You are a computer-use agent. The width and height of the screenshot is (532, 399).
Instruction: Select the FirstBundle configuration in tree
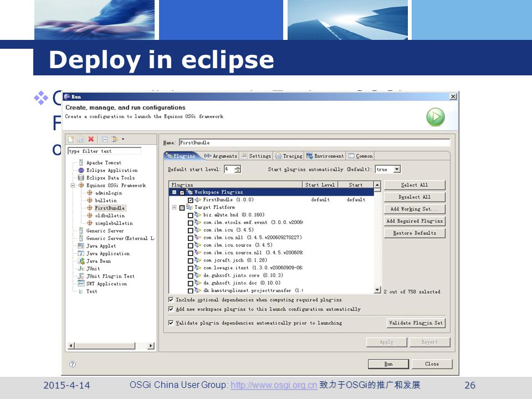(x=109, y=208)
